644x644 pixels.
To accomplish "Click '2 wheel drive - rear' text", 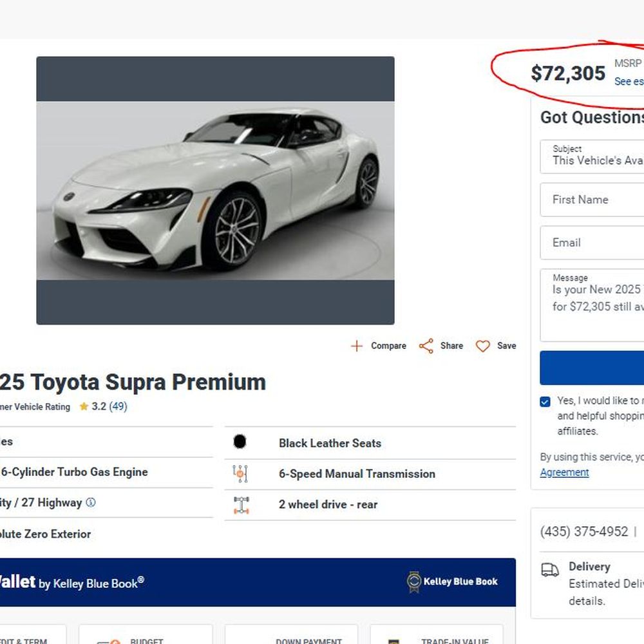I will (x=328, y=504).
